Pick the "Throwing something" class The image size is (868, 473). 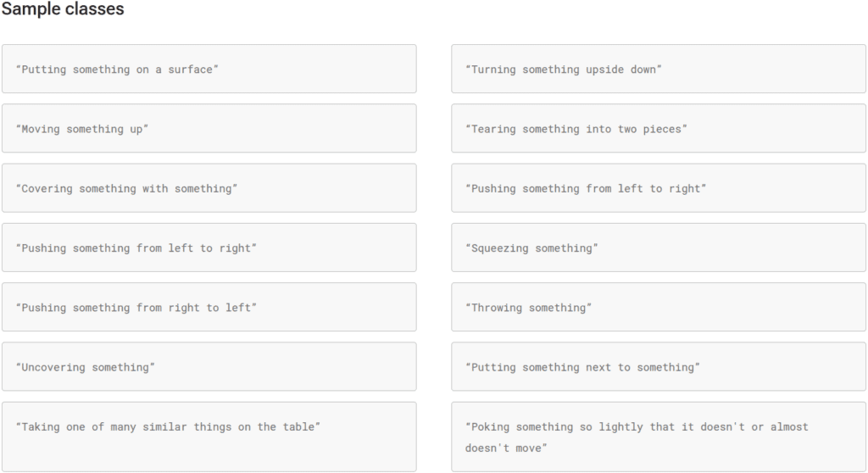658,308
